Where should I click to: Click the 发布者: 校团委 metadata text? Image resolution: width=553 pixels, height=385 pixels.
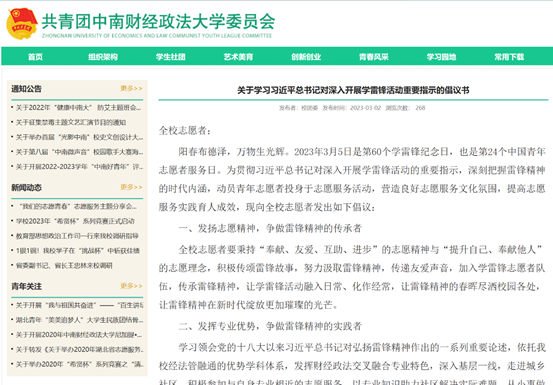pyautogui.click(x=298, y=108)
